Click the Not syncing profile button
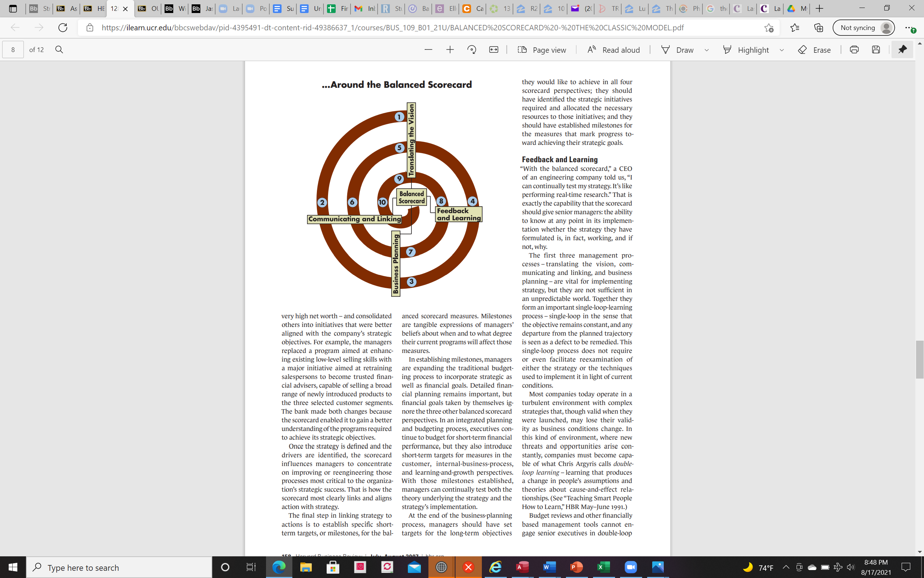The width and height of the screenshot is (924, 578). (864, 27)
